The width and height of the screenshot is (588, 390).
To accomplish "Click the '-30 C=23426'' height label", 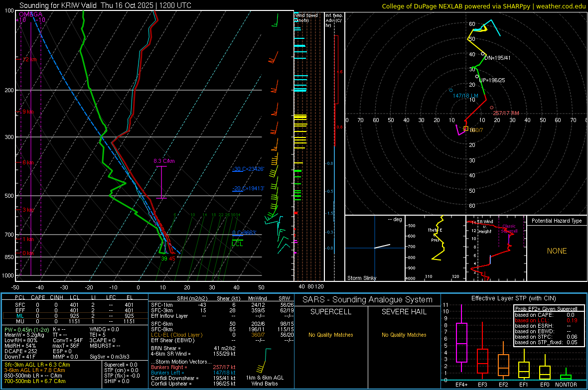I will pos(248,169).
